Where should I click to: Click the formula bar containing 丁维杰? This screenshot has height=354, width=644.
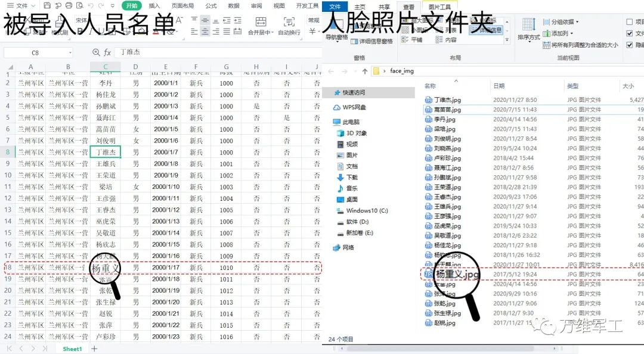215,52
